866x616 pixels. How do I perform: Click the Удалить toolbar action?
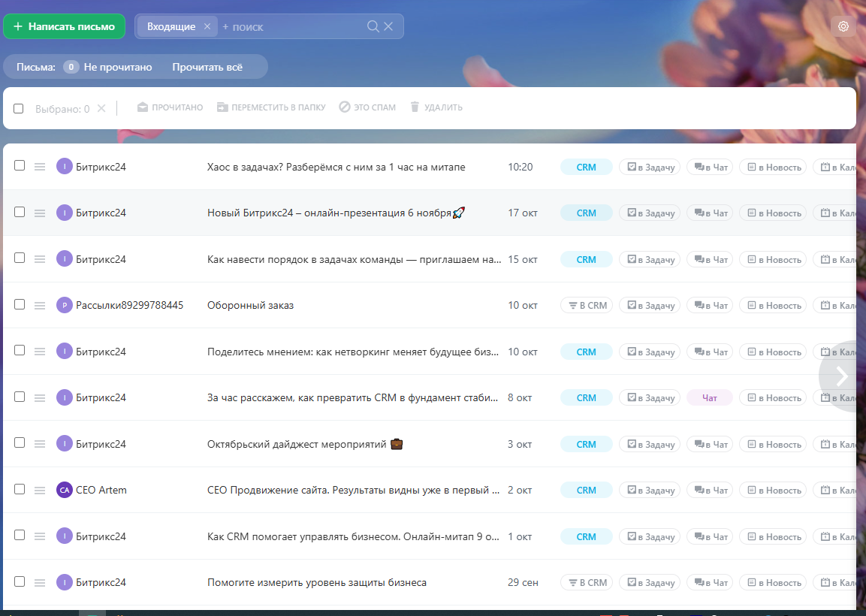[436, 107]
